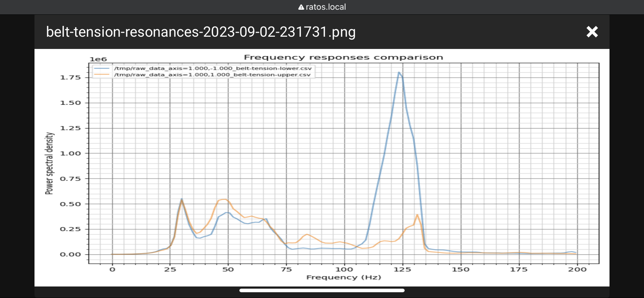Click the shared peak near 30 Hz

click(182, 199)
